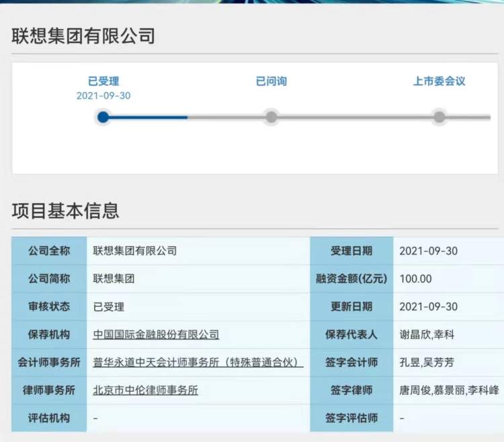504x442 pixels.
Task: Click the 项目基本信息 section heading
Action: [65, 211]
